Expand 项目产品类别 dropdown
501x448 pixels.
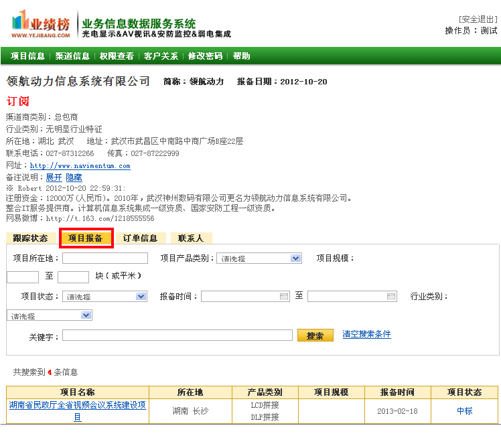(295, 258)
